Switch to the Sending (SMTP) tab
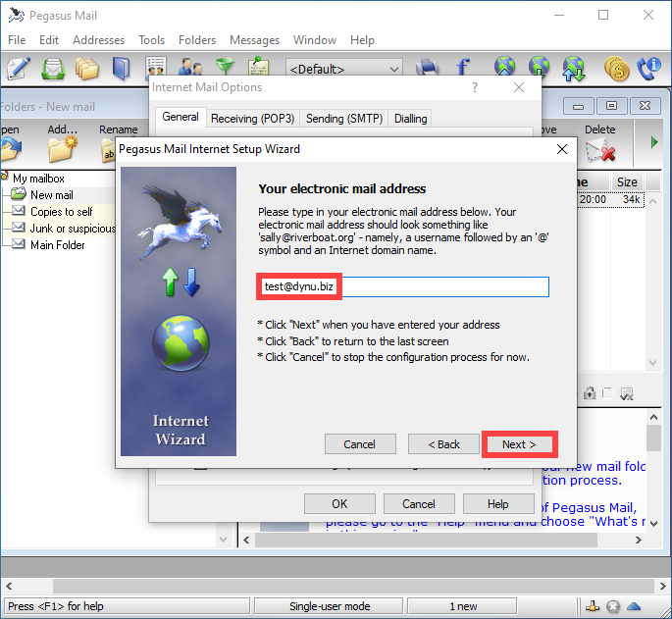The image size is (672, 619). click(x=344, y=119)
